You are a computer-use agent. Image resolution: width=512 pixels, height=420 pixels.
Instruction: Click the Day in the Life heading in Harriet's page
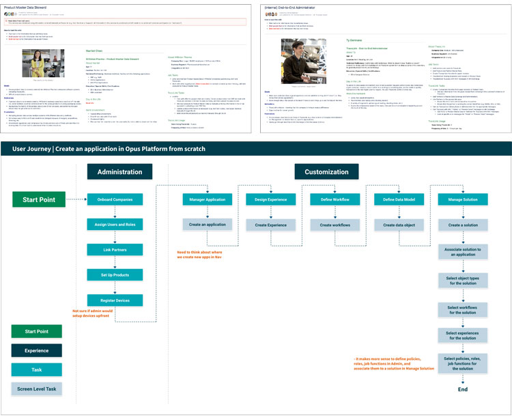point(93,99)
